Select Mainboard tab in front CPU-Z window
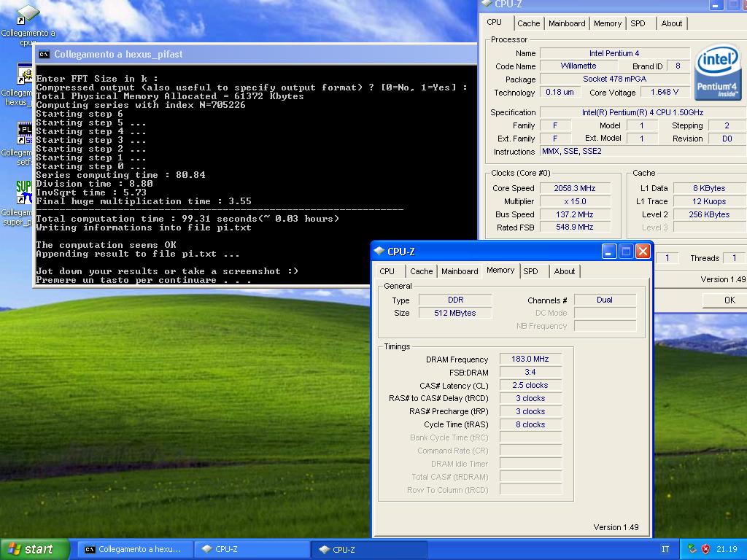 click(x=460, y=271)
